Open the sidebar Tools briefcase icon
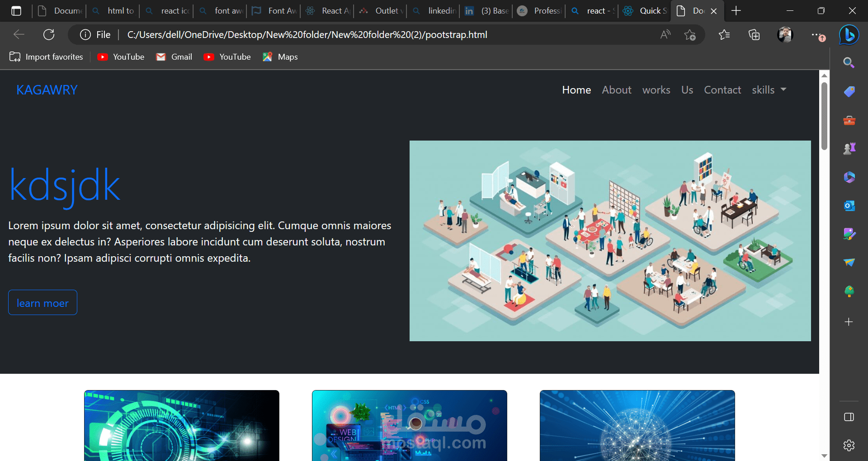The width and height of the screenshot is (868, 461). tap(849, 121)
